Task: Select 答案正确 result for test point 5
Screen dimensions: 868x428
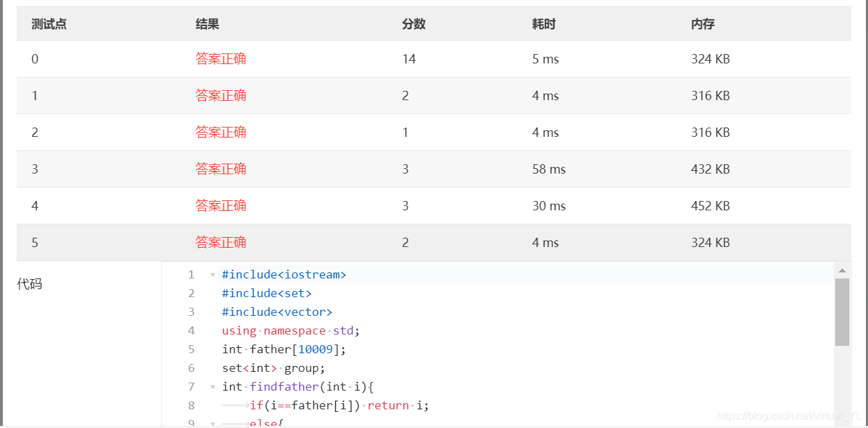Action: coord(221,242)
